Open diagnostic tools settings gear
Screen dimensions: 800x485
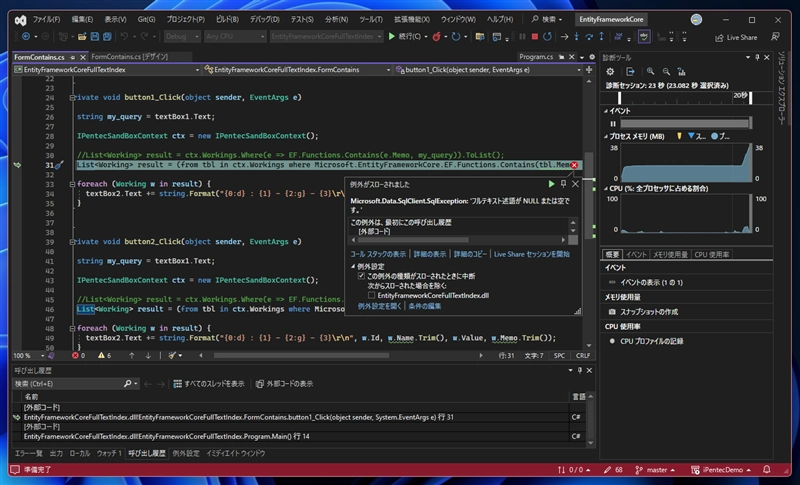point(610,71)
